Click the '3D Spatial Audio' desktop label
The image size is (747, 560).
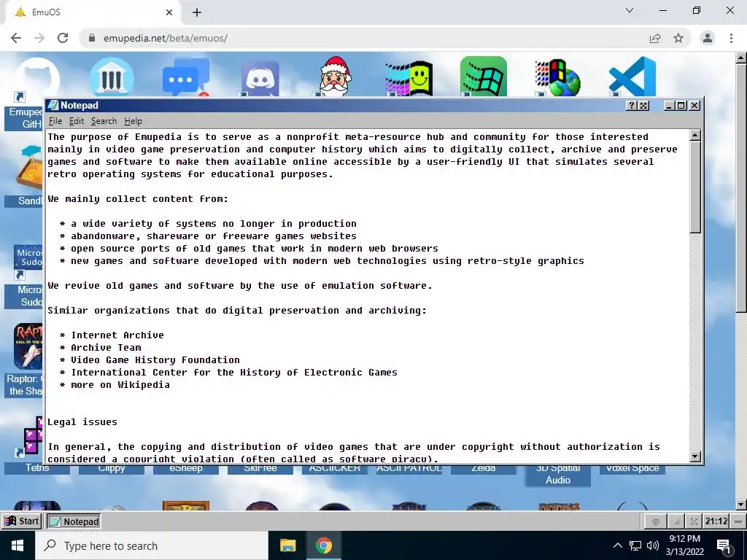[x=558, y=474]
